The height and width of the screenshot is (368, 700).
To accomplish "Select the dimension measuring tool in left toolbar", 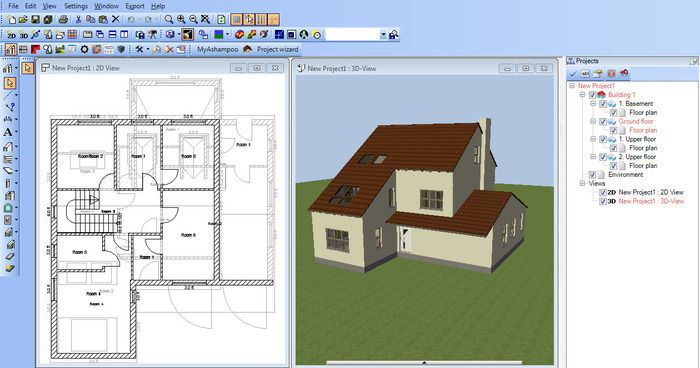I will tap(8, 119).
